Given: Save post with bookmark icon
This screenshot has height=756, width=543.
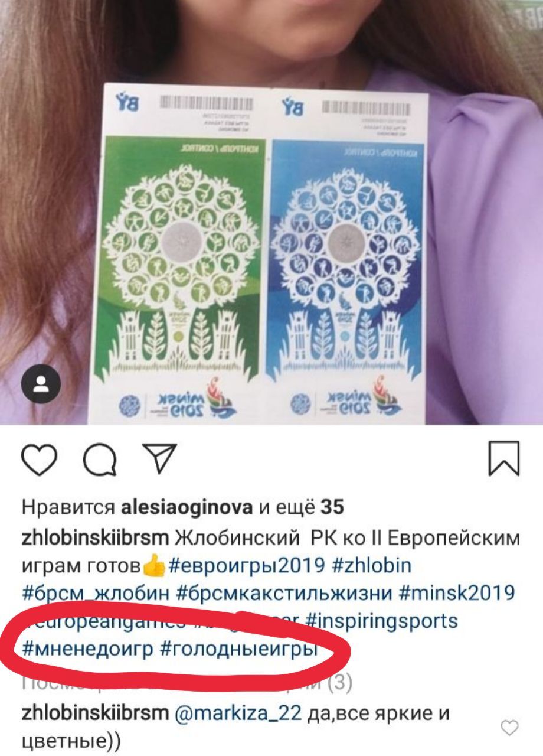Looking at the screenshot, I should pos(505,458).
